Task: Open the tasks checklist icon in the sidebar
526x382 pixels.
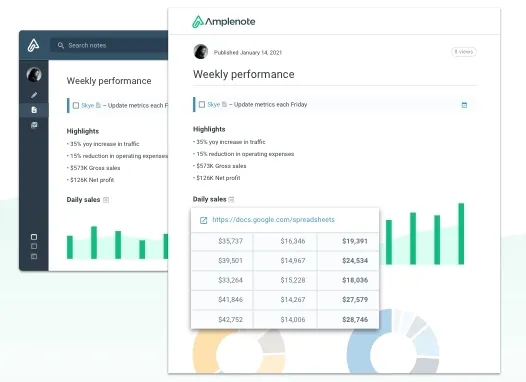Action: pyautogui.click(x=34, y=125)
